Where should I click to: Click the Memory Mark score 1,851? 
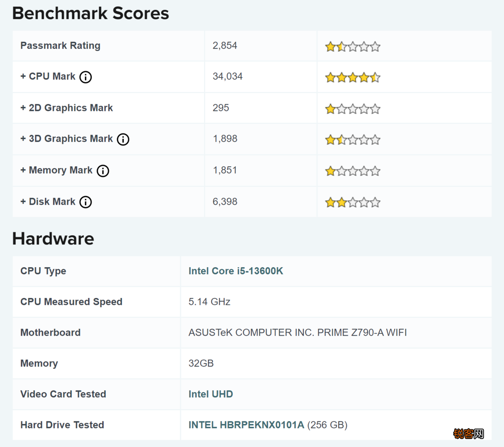point(225,170)
